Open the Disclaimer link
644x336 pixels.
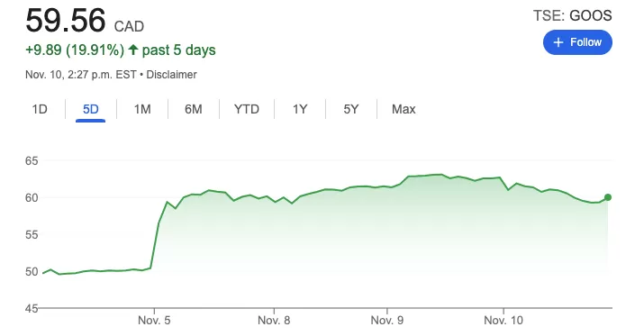coord(172,75)
